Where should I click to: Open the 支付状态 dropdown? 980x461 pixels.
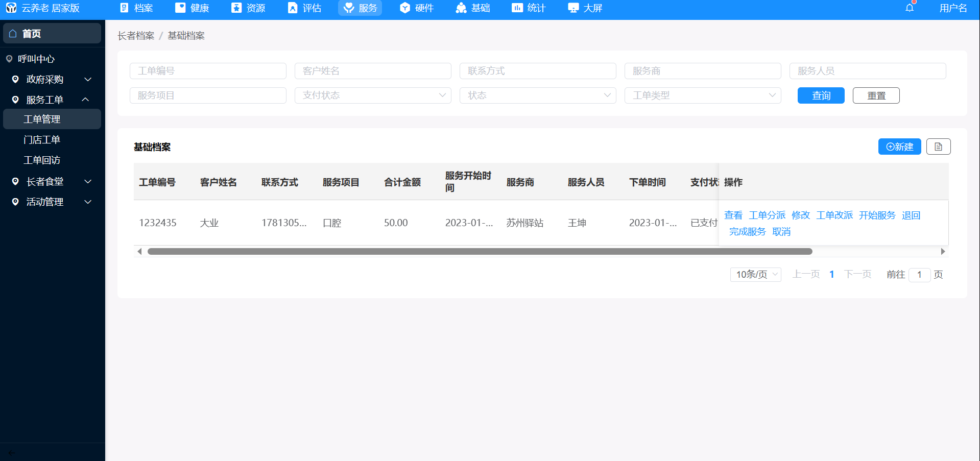(x=372, y=95)
